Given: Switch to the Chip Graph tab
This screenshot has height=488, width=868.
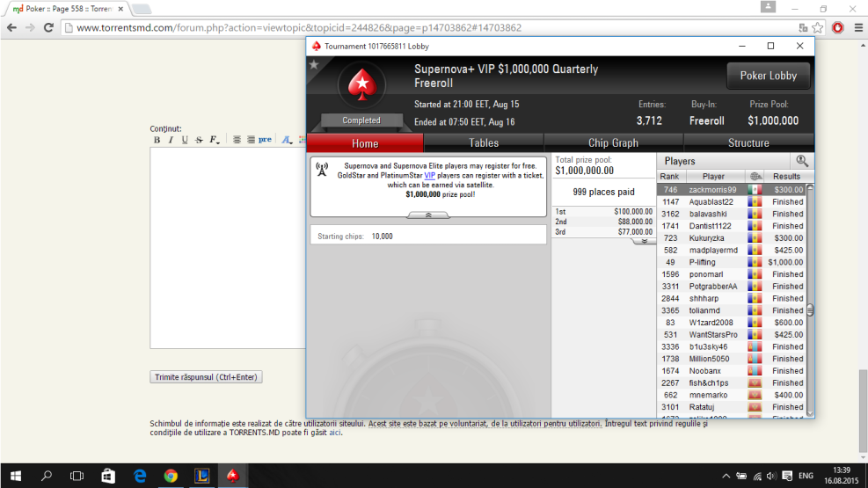Looking at the screenshot, I should [613, 143].
